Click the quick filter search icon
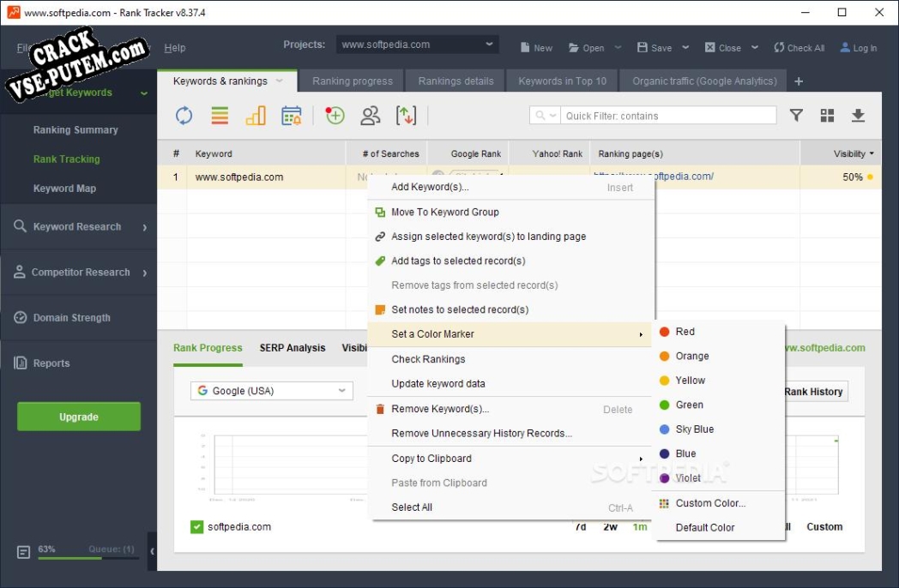The height and width of the screenshot is (588, 899). pyautogui.click(x=540, y=116)
